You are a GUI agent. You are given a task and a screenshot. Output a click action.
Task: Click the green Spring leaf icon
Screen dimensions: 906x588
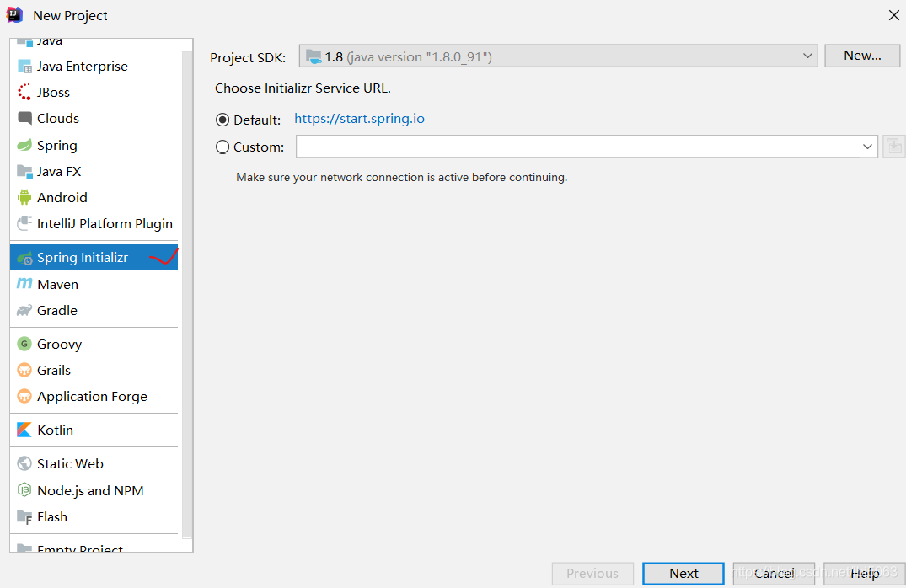(24, 145)
